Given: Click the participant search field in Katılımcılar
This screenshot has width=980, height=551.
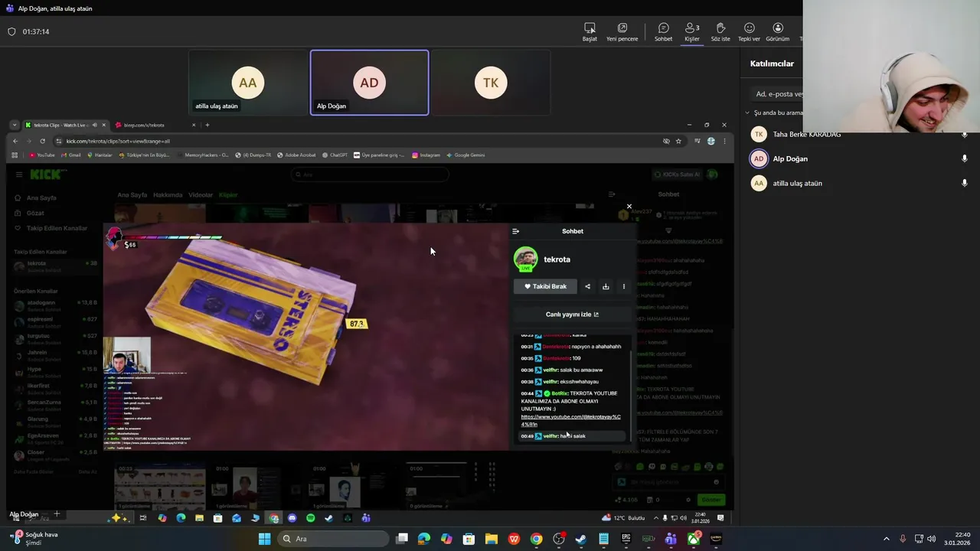Looking at the screenshot, I should pos(777,94).
